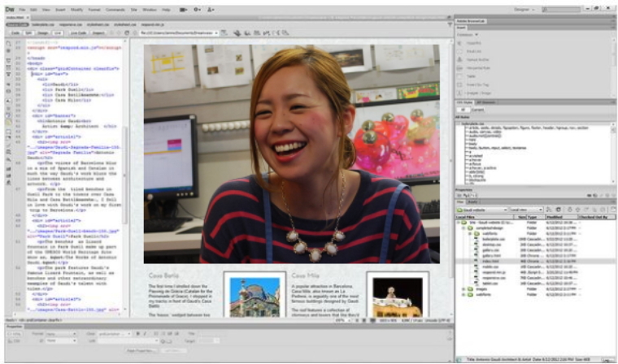Open the Layout dropdown icon in menu bar

(x=183, y=10)
